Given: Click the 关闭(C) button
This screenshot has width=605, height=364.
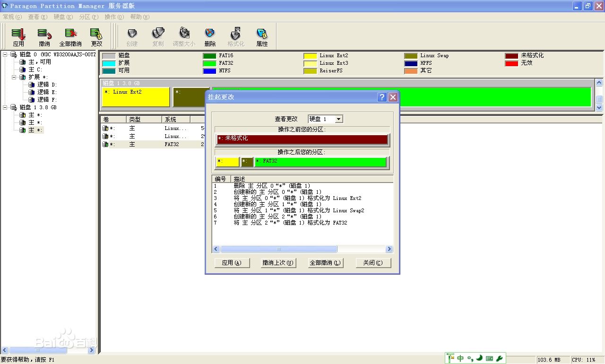Looking at the screenshot, I should point(373,263).
